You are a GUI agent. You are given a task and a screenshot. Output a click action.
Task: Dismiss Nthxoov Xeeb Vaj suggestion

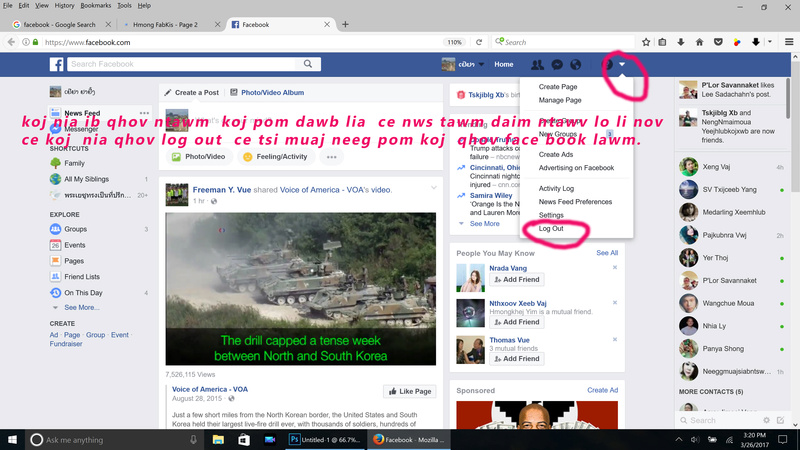pos(615,303)
